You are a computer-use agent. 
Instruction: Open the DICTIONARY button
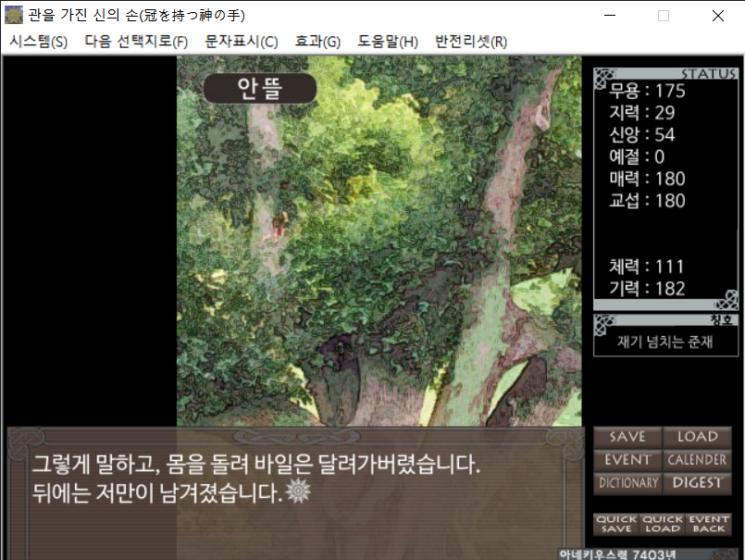[627, 483]
